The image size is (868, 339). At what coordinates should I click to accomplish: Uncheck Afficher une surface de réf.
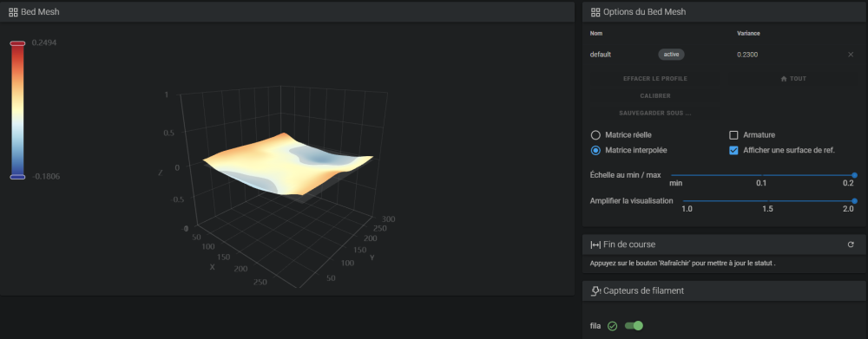click(x=734, y=150)
